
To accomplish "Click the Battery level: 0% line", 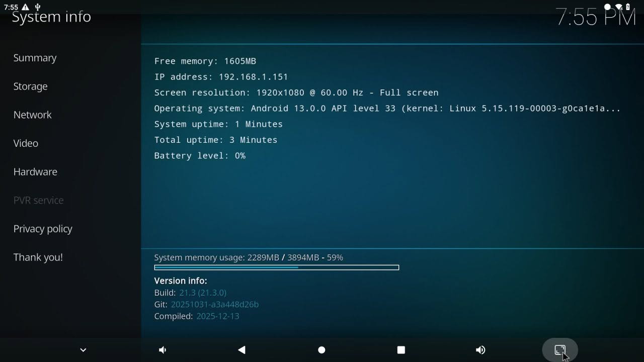I will coord(200,156).
